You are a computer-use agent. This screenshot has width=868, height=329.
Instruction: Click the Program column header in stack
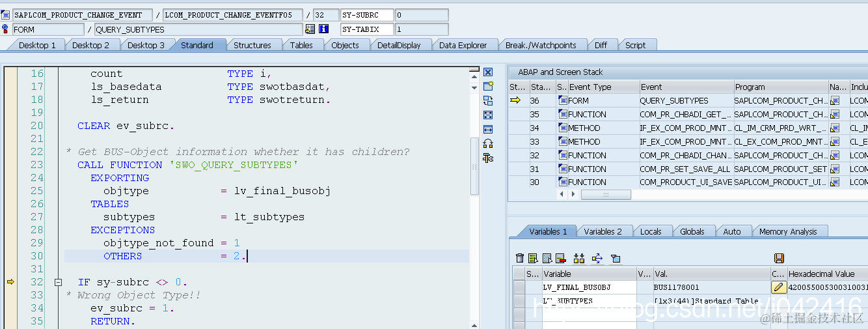click(780, 87)
